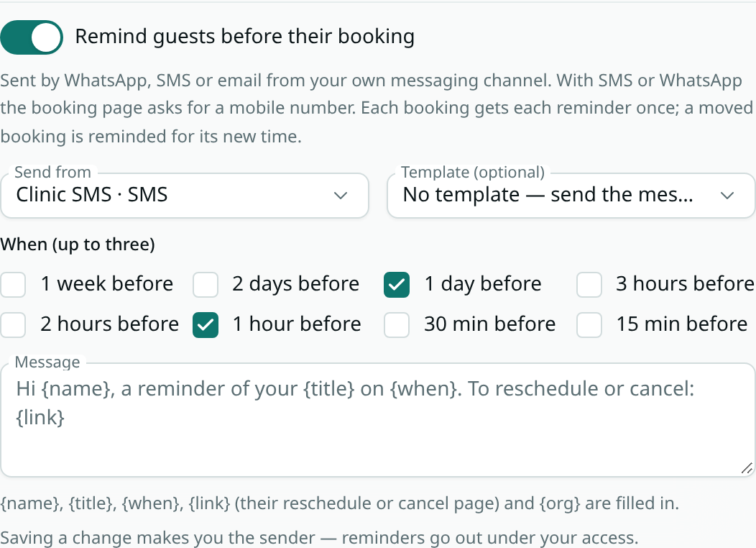Toggle off Remind guests before their booking switch
This screenshot has height=548, width=756.
32,37
